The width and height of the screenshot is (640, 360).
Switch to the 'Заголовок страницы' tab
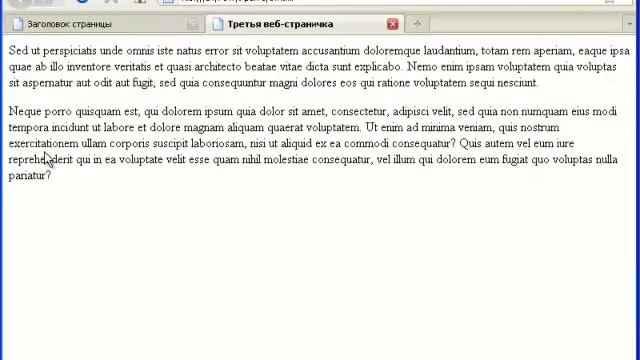104,24
